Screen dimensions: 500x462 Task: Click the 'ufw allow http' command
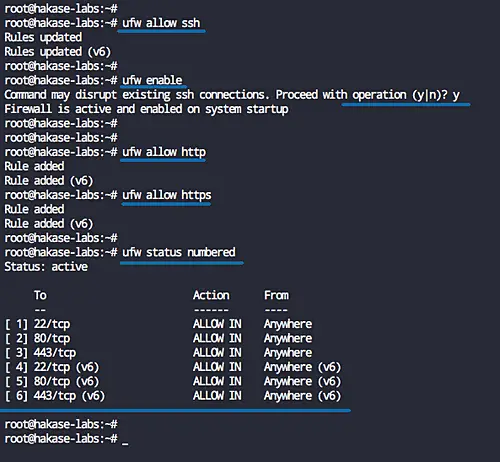[x=164, y=152]
